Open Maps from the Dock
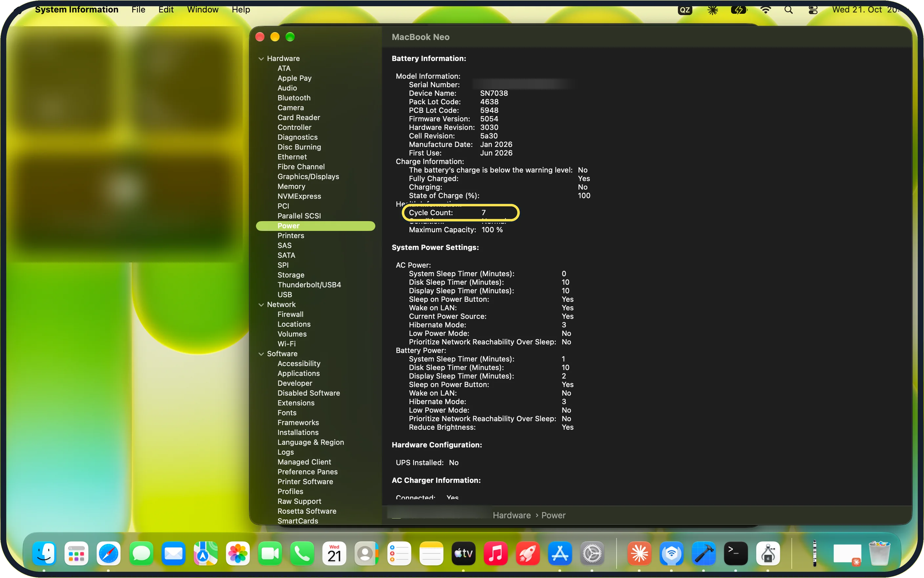Image resolution: width=924 pixels, height=578 pixels. click(x=205, y=553)
